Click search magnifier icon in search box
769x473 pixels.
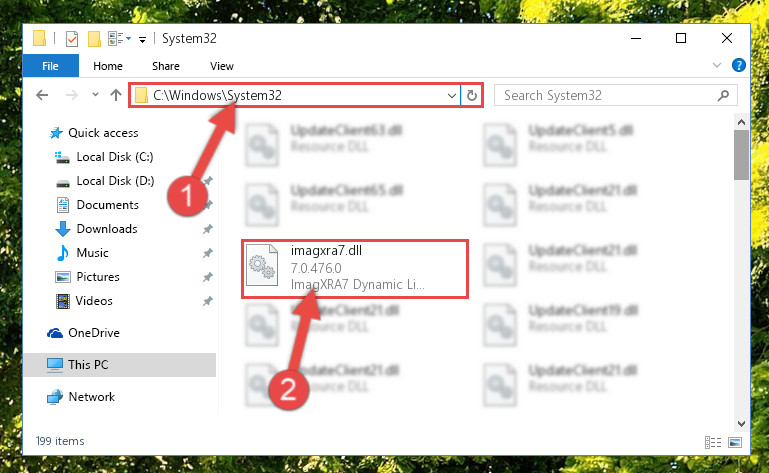pos(723,95)
